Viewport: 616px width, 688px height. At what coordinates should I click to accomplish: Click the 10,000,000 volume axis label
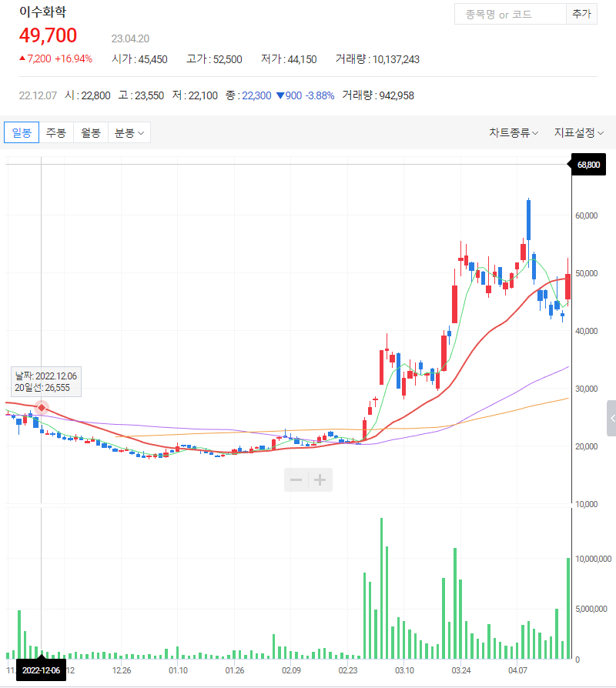click(x=593, y=559)
